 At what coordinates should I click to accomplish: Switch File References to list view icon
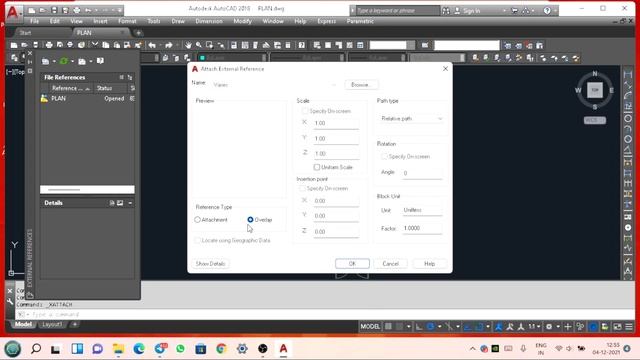point(122,77)
